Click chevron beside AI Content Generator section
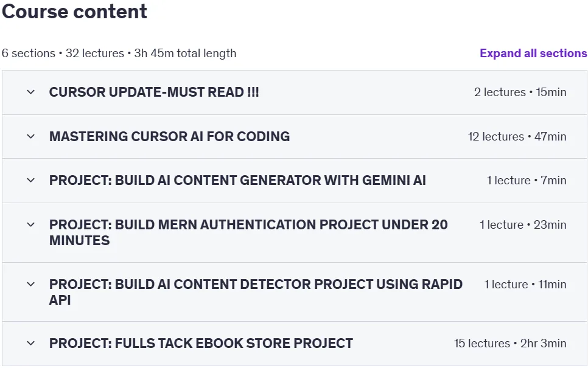 [x=31, y=180]
